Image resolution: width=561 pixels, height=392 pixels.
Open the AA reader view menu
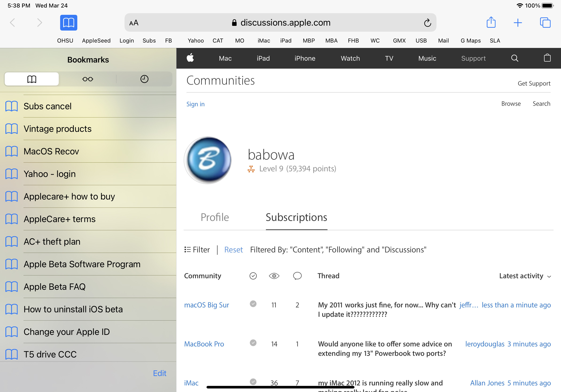point(134,23)
